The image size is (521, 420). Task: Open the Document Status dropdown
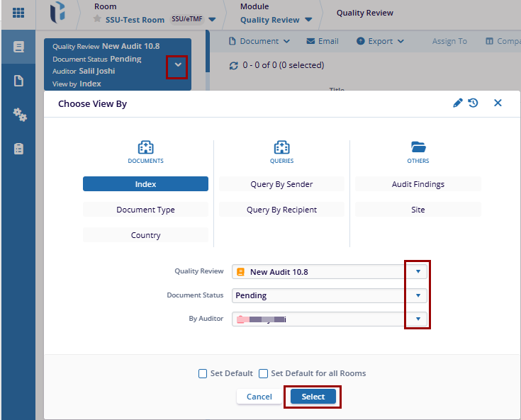click(x=418, y=295)
